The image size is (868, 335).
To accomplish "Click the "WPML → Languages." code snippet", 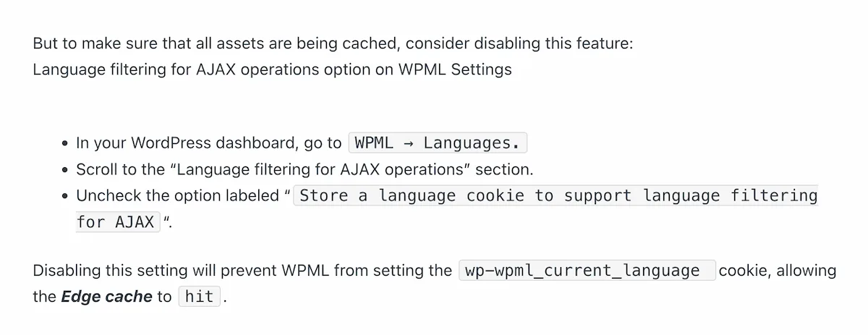I will 437,143.
